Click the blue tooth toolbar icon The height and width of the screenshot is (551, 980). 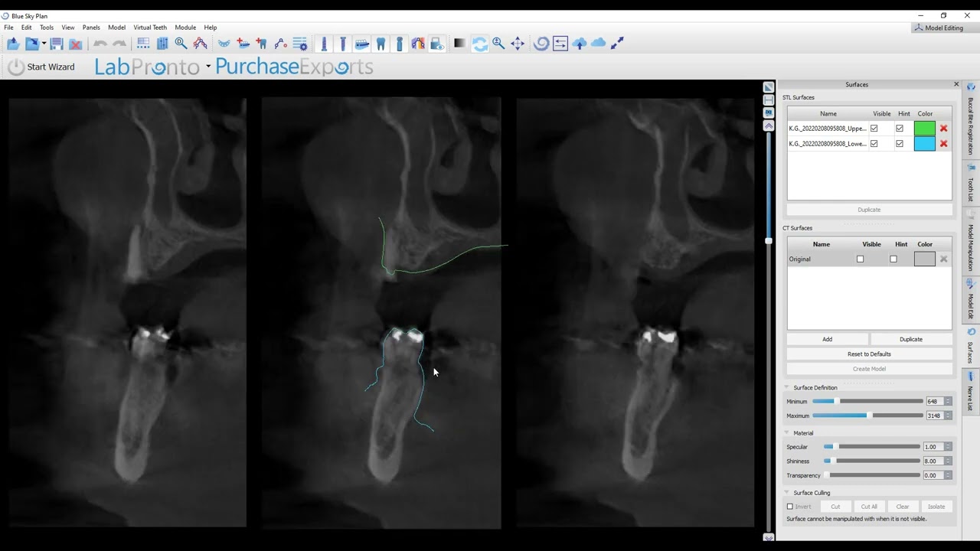click(x=381, y=44)
